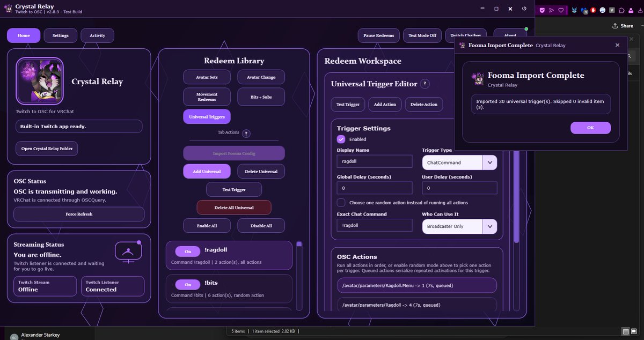Select the Avatar Change library tab
The height and width of the screenshot is (340, 644).
(261, 77)
